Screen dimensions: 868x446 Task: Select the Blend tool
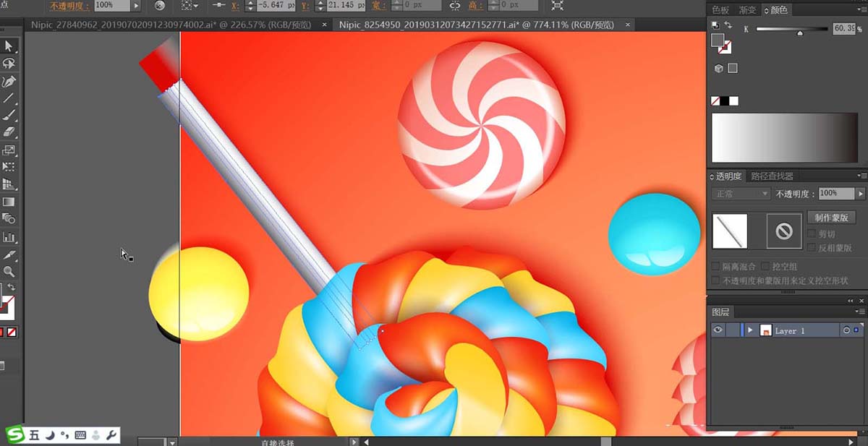[x=9, y=218]
